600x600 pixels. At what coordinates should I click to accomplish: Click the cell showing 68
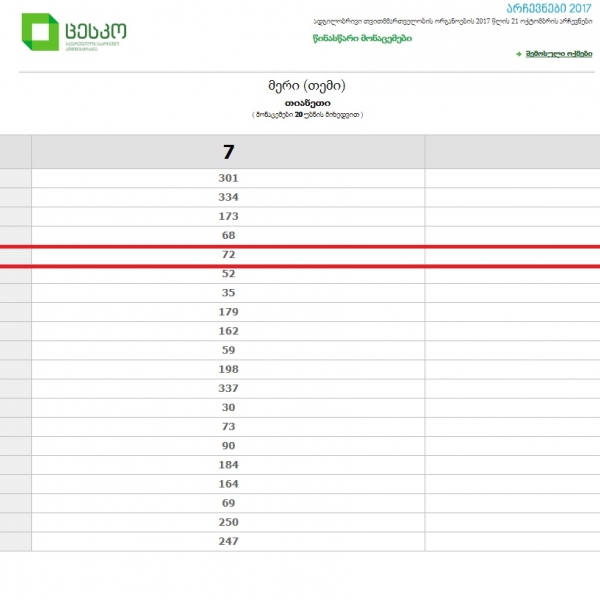pos(228,235)
